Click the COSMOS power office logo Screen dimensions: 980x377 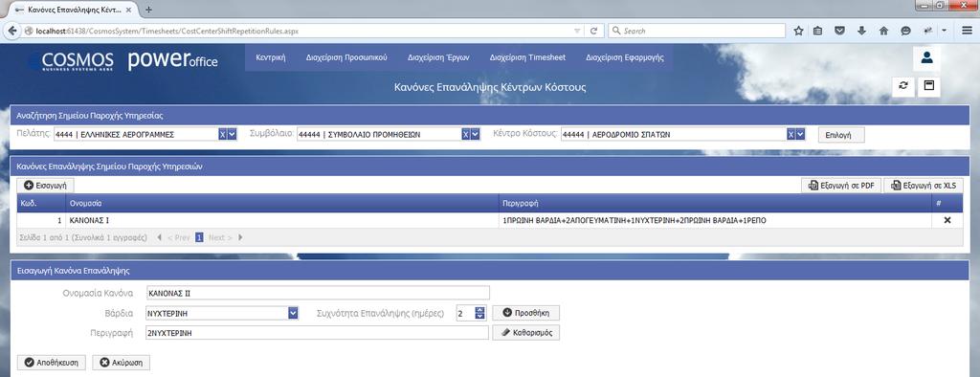click(129, 60)
